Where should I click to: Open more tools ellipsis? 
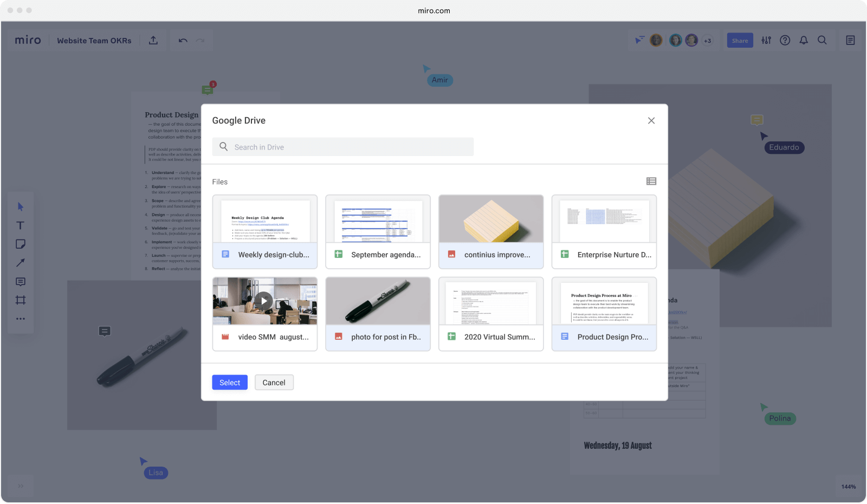(21, 319)
